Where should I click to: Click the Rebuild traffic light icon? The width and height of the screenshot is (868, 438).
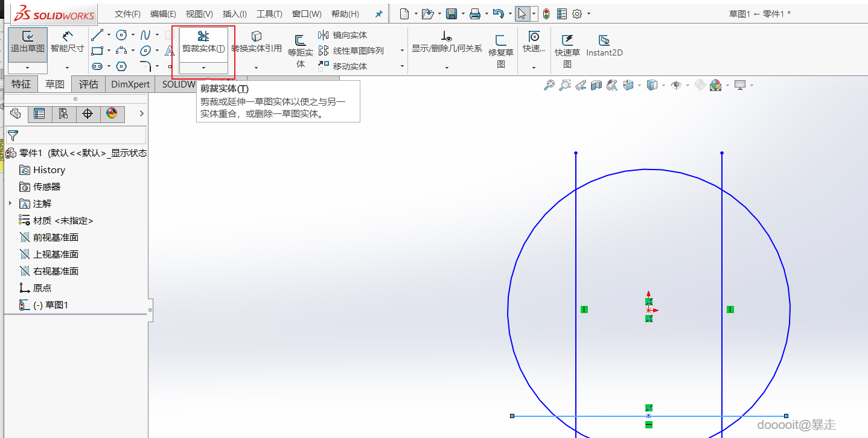546,14
